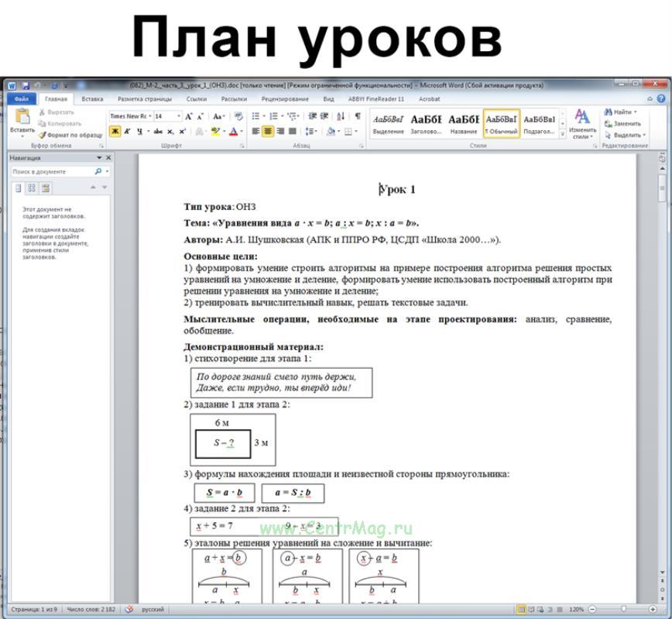
Task: Click the Заменить (Replace) button
Action: click(622, 123)
